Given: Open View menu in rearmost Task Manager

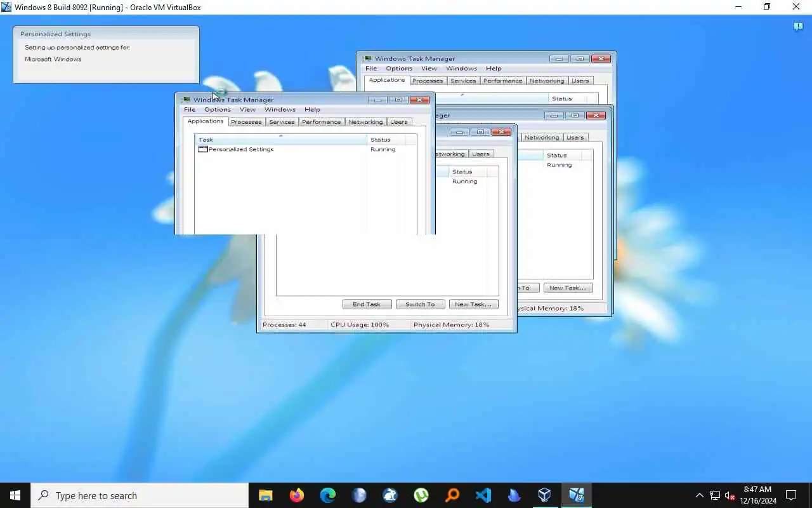Looking at the screenshot, I should click(429, 69).
